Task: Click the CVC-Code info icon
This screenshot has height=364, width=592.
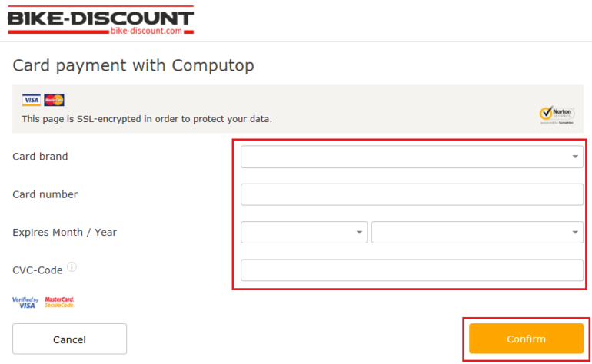Action: (72, 267)
